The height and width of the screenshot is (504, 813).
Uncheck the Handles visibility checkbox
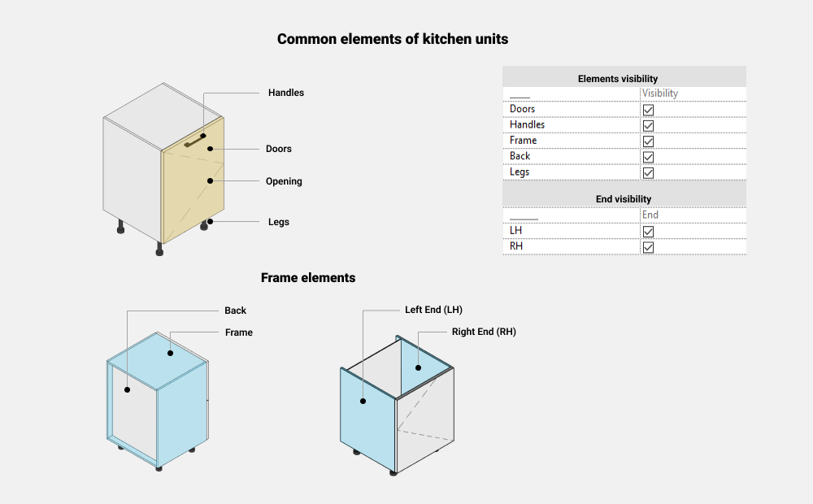(649, 125)
